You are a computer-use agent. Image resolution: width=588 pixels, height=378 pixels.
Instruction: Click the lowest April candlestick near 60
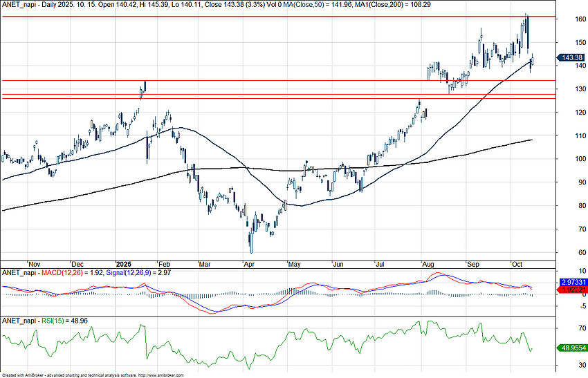pos(250,245)
